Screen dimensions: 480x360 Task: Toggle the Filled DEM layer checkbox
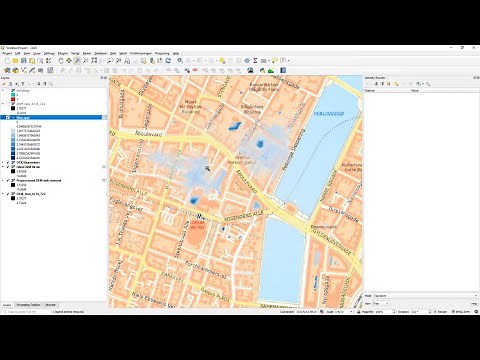(x=8, y=167)
